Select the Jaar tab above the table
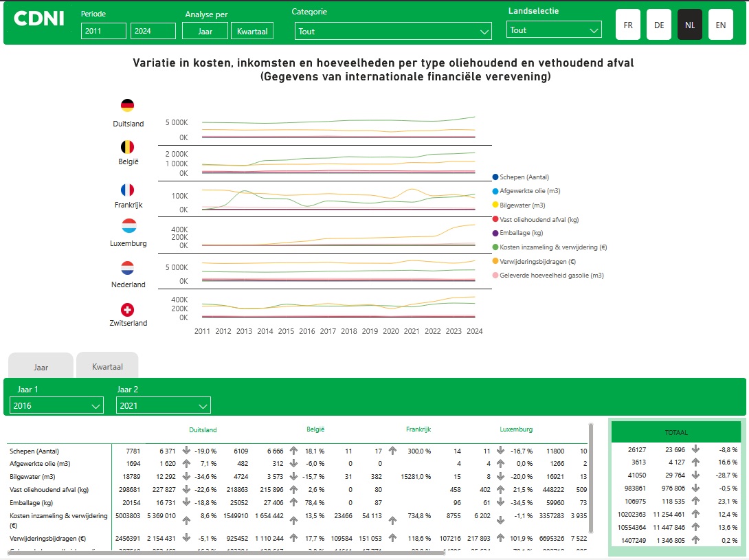Screen dimensions: 749x560 tap(41, 368)
